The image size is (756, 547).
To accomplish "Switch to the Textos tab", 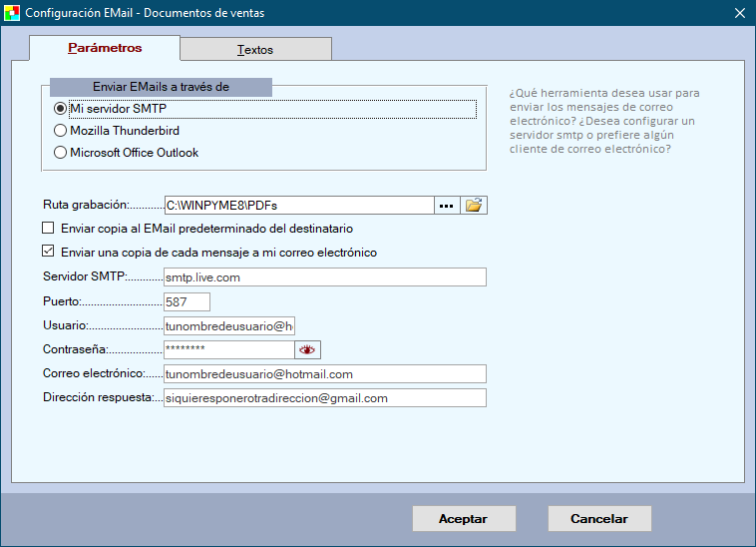I will pos(255,50).
